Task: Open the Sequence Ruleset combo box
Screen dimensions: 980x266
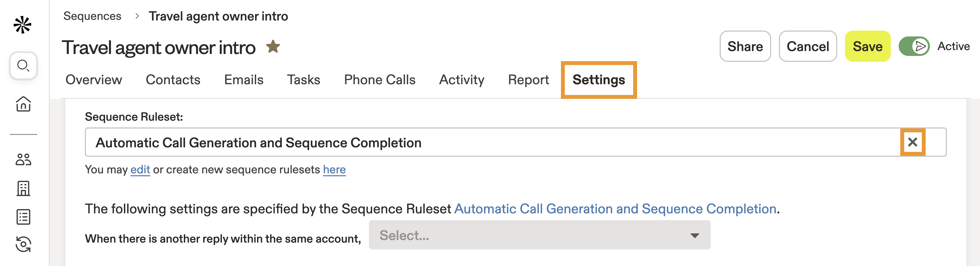Action: point(491,142)
